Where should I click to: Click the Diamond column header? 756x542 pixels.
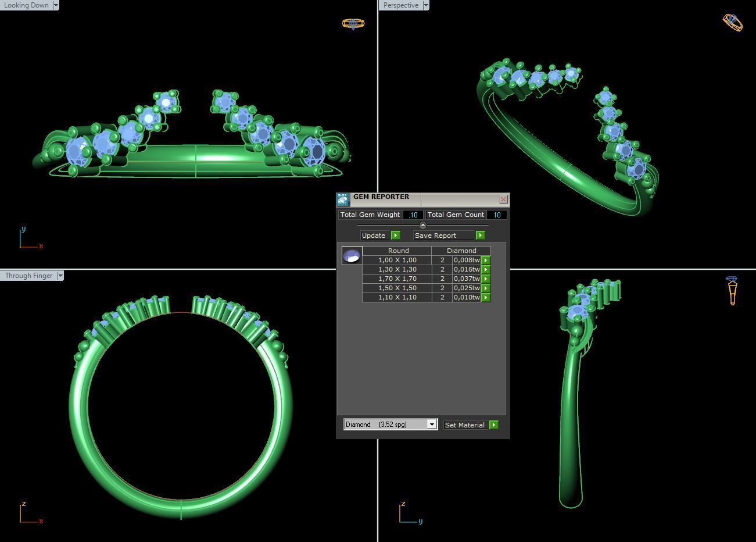(461, 251)
